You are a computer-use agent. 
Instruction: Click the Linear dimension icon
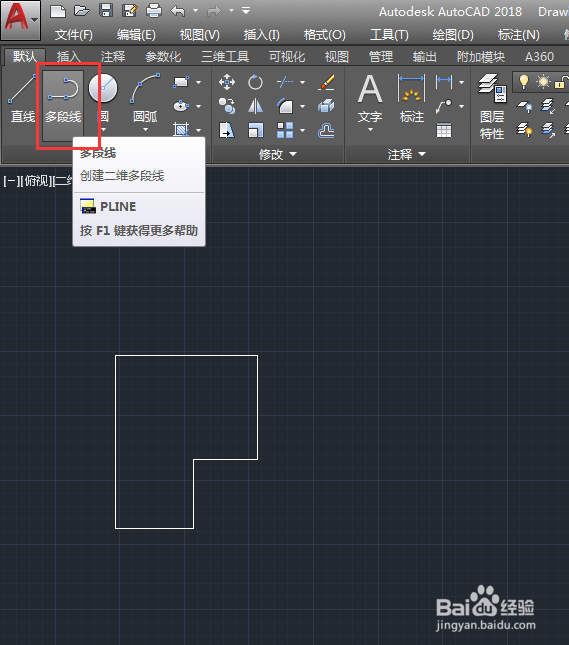tap(444, 82)
